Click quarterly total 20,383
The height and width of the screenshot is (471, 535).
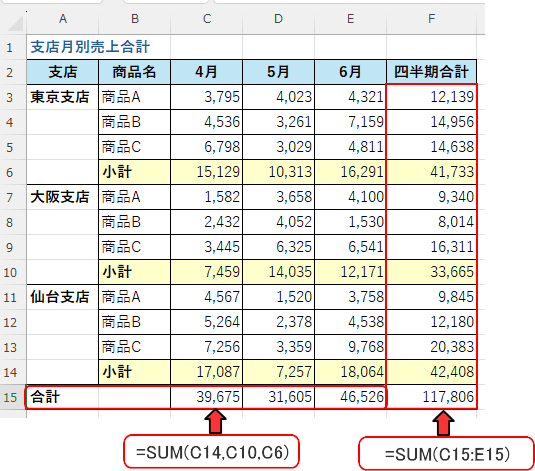tap(432, 347)
